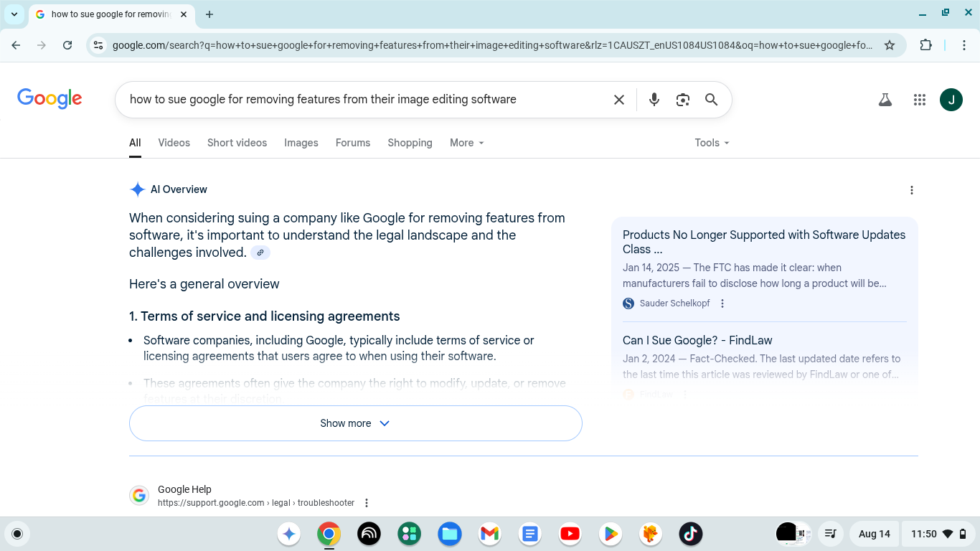
Task: Open site information icon in address bar
Action: click(99, 45)
